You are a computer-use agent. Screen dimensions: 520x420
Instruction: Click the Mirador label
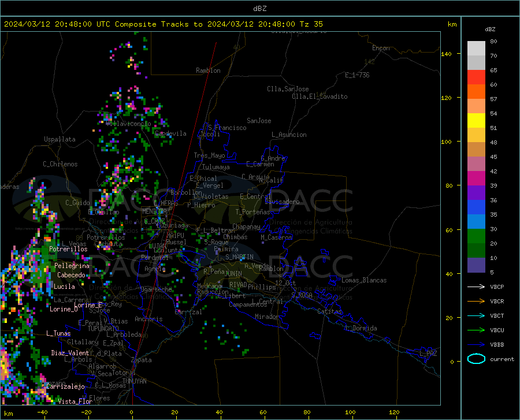[x=266, y=317]
